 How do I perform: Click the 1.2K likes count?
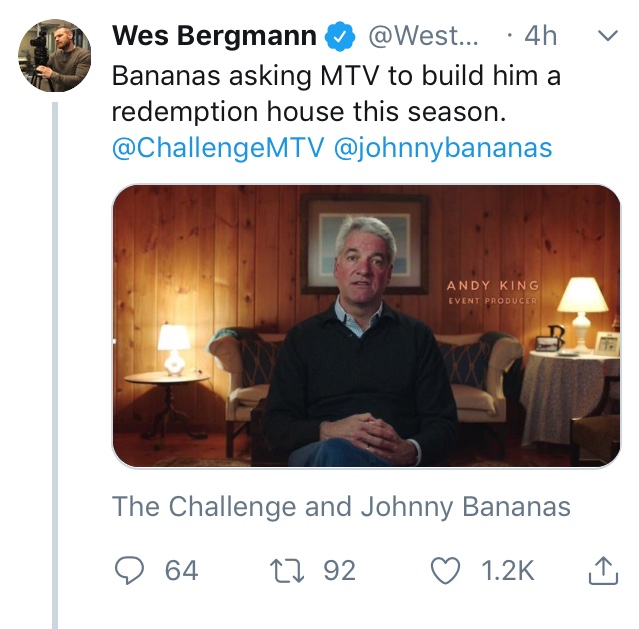click(x=507, y=570)
